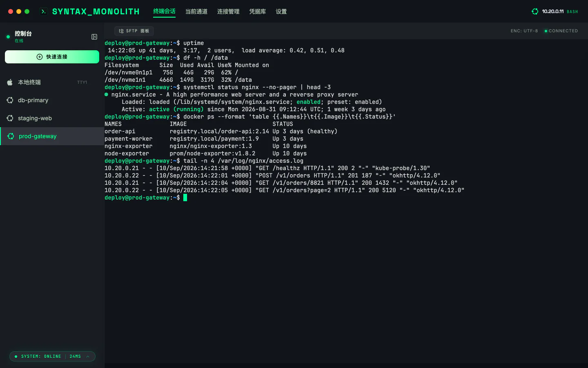Select db-primary connection
588x368 pixels.
pos(52,100)
